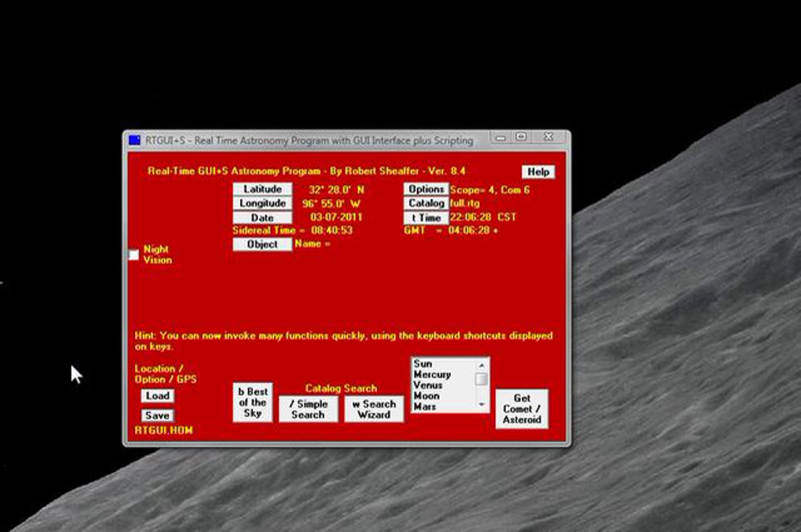Open Help in the top right
The height and width of the screenshot is (532, 801).
point(538,172)
